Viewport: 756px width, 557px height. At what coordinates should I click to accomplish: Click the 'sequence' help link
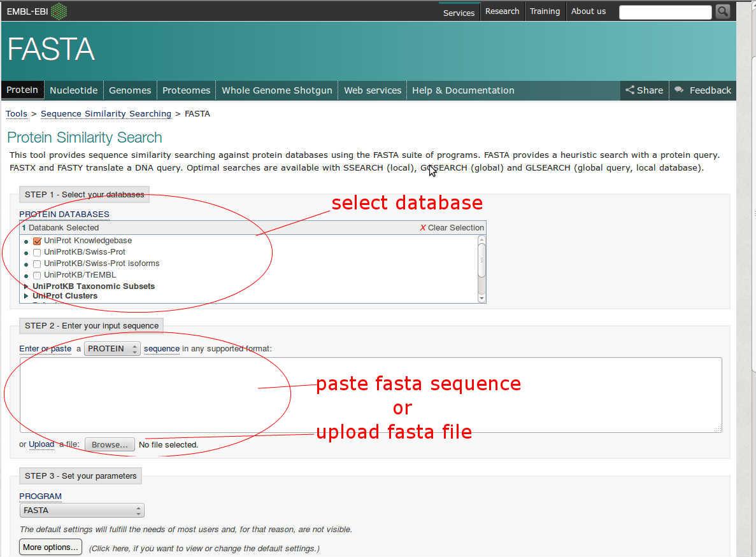[162, 348]
